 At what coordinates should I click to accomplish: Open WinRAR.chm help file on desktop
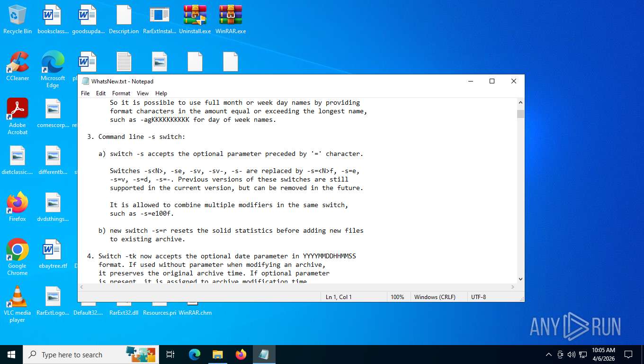pyautogui.click(x=195, y=309)
